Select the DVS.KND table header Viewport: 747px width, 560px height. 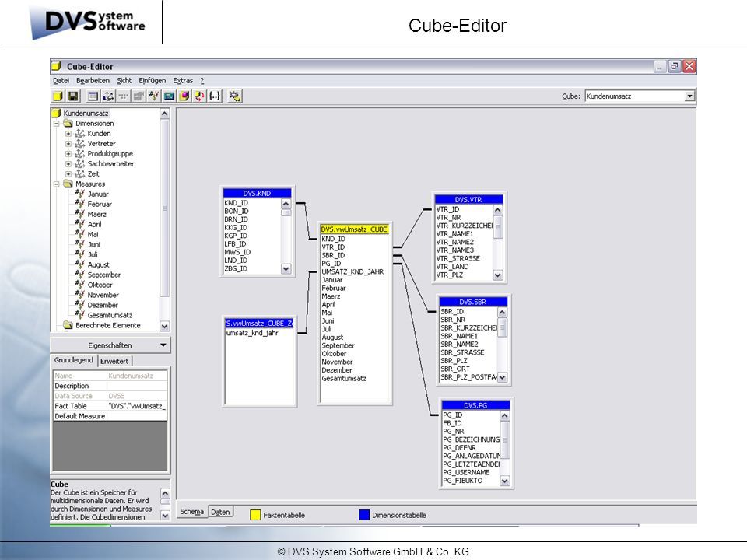tap(257, 193)
